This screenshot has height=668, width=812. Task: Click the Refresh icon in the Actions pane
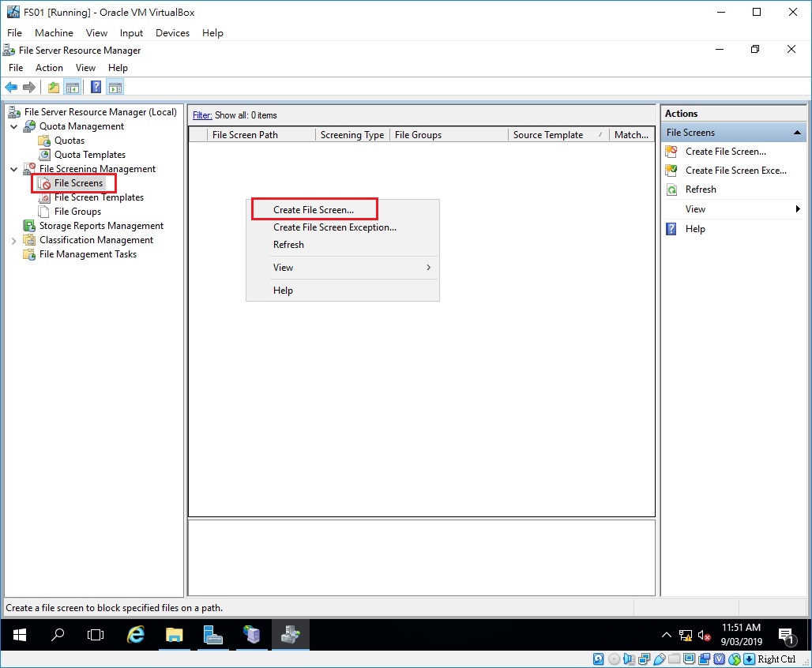(x=671, y=190)
